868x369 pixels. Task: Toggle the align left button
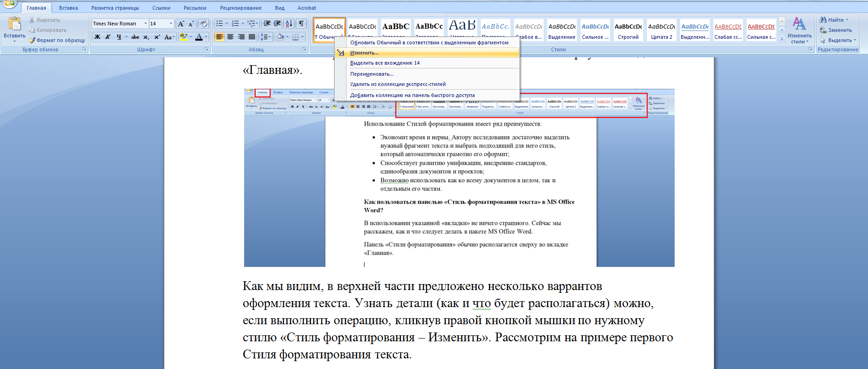pyautogui.click(x=220, y=37)
